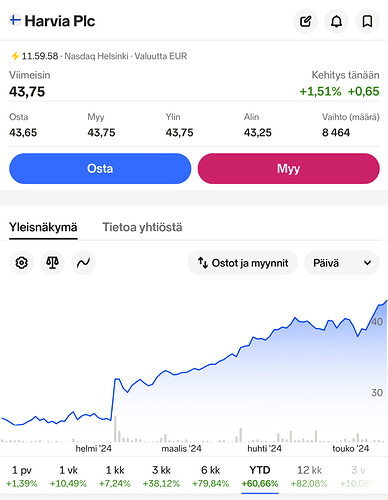Choose the 12 kk time range
The image size is (388, 500).
[x=309, y=476]
